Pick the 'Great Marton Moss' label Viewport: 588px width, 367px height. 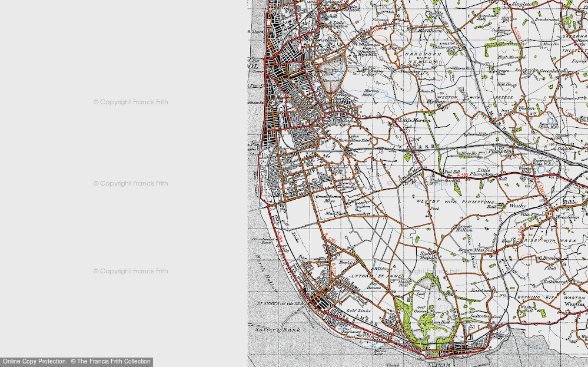[x=329, y=199]
